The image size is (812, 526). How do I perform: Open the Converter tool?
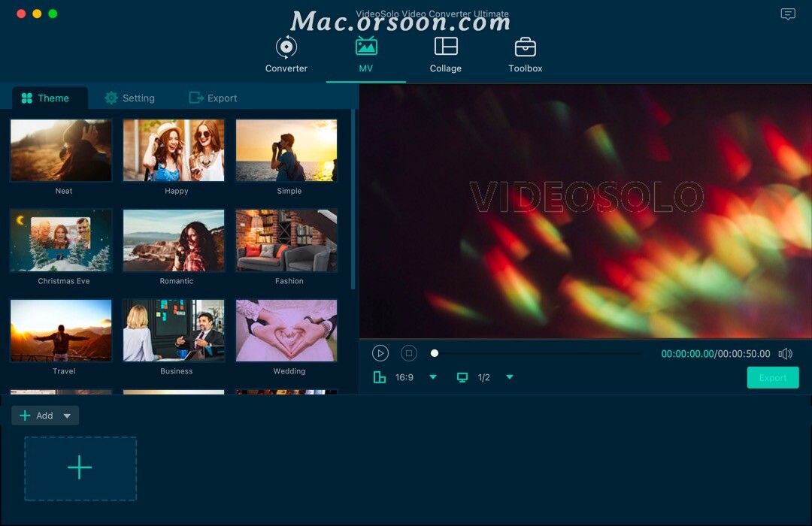pos(286,53)
